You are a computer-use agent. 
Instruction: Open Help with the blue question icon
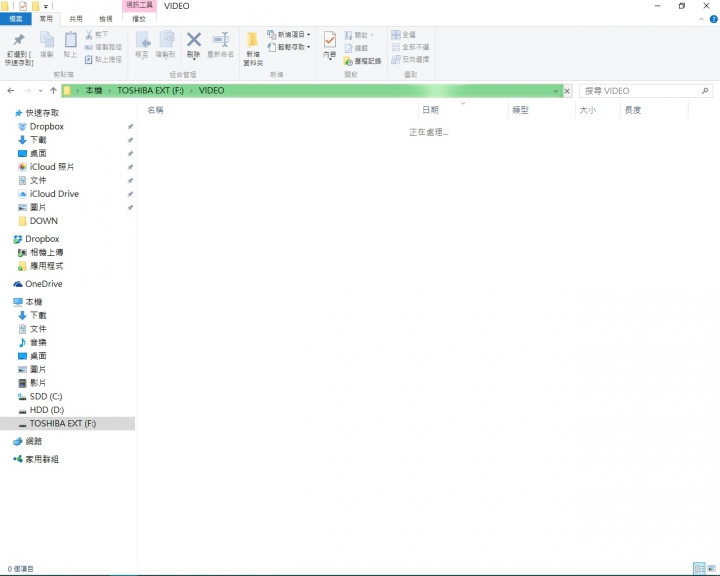pos(714,19)
